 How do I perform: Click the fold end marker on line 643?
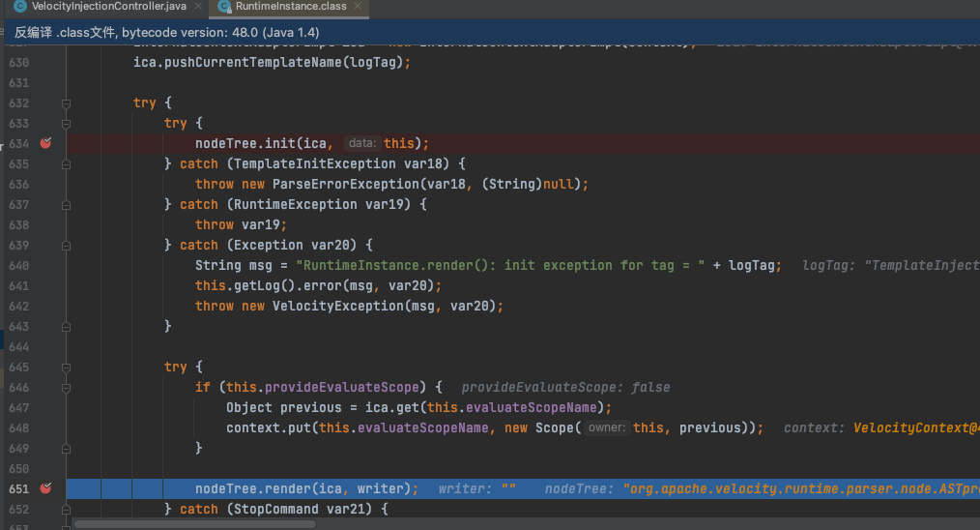pos(67,327)
